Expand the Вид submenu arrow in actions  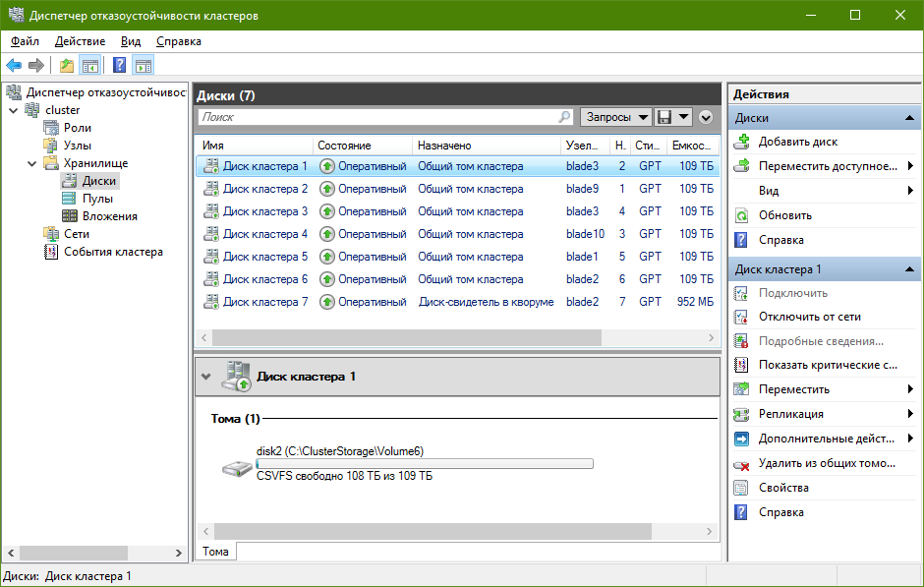coord(910,191)
